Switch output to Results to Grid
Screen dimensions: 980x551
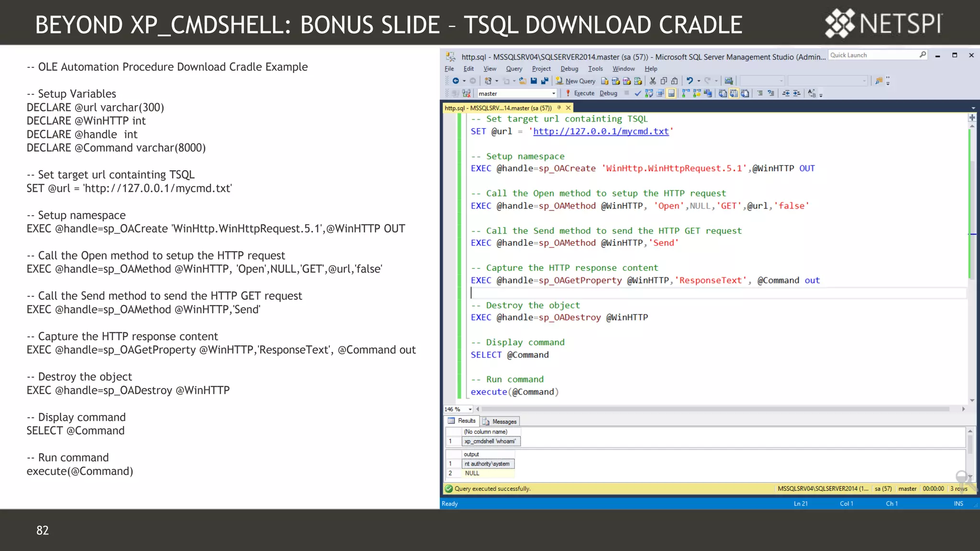click(x=734, y=93)
